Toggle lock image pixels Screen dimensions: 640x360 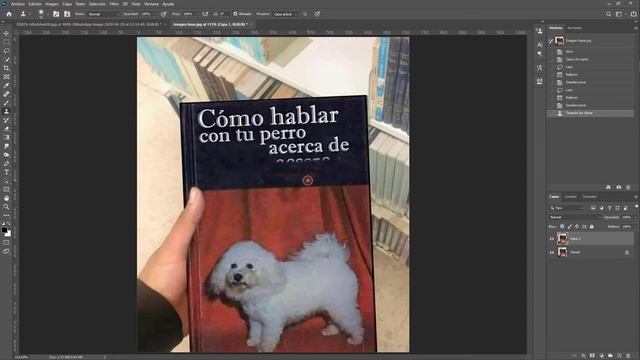coord(569,227)
